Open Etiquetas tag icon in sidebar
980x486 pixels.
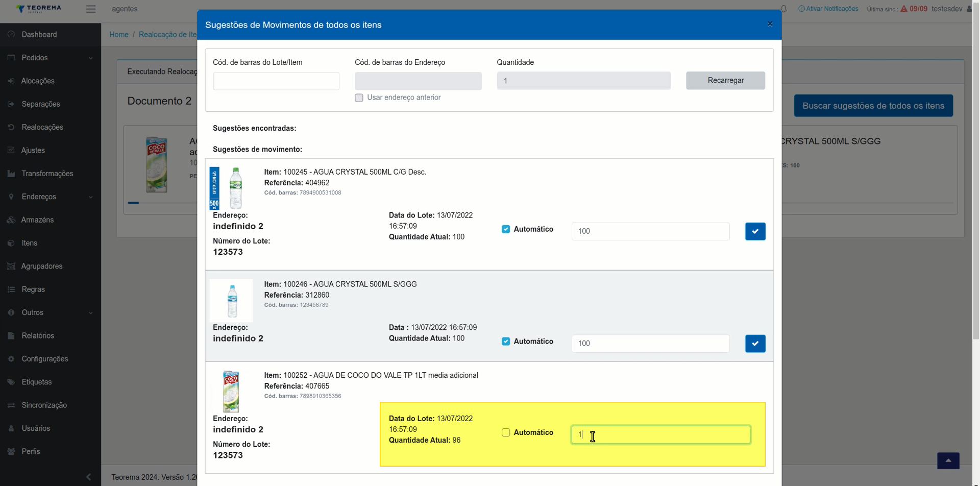(x=11, y=382)
